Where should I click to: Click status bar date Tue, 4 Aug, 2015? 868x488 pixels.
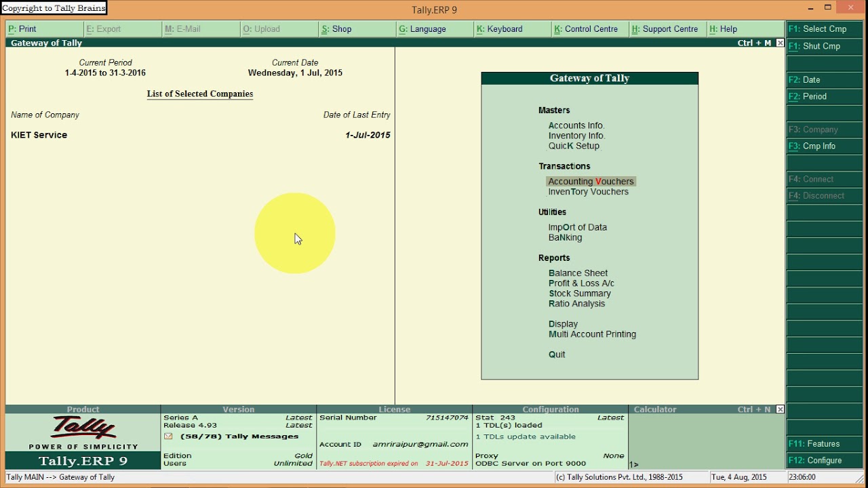pyautogui.click(x=739, y=477)
